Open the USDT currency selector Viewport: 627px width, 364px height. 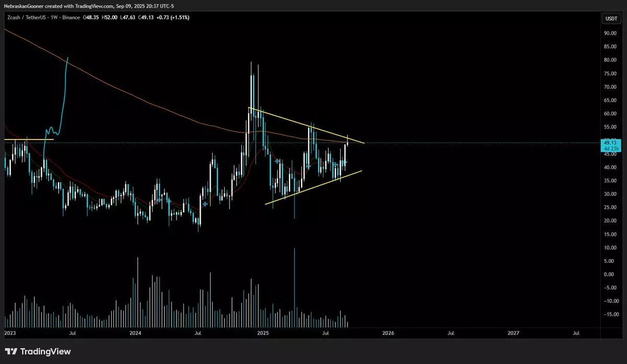click(610, 18)
